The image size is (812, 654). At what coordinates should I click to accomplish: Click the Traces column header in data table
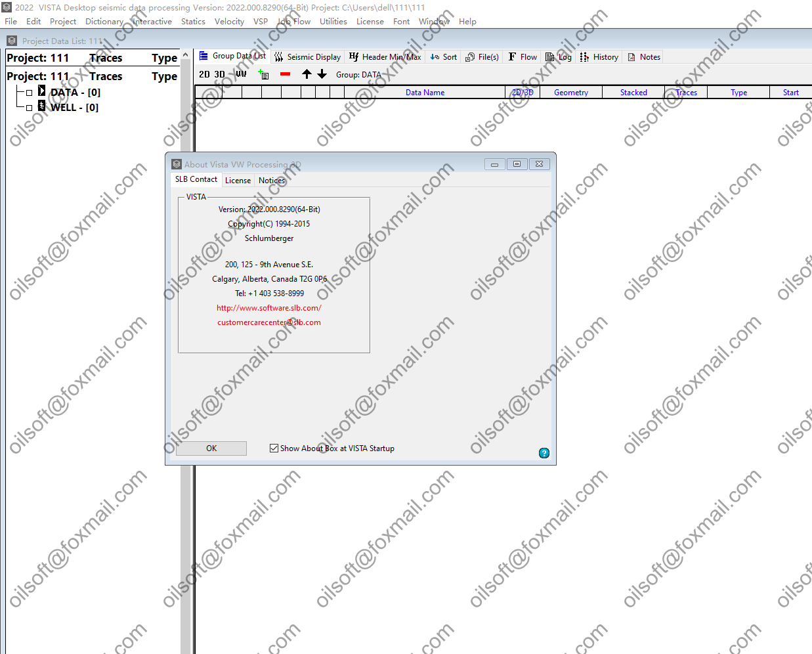click(687, 93)
